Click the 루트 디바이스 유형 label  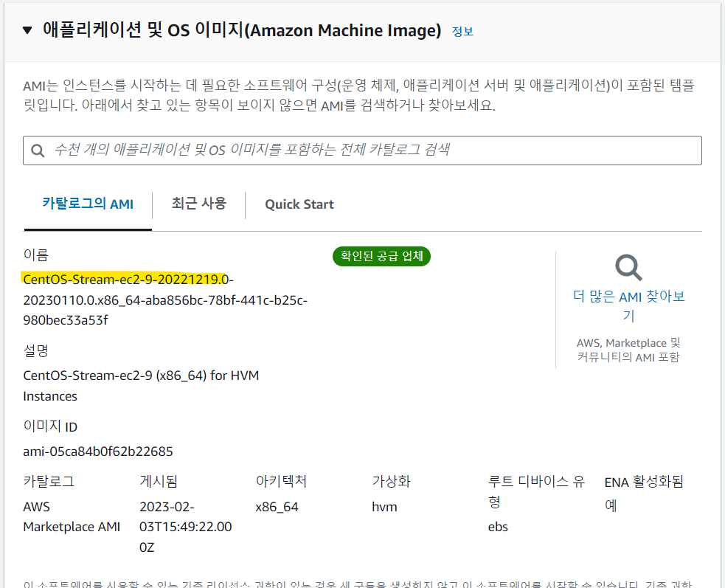[x=536, y=491]
